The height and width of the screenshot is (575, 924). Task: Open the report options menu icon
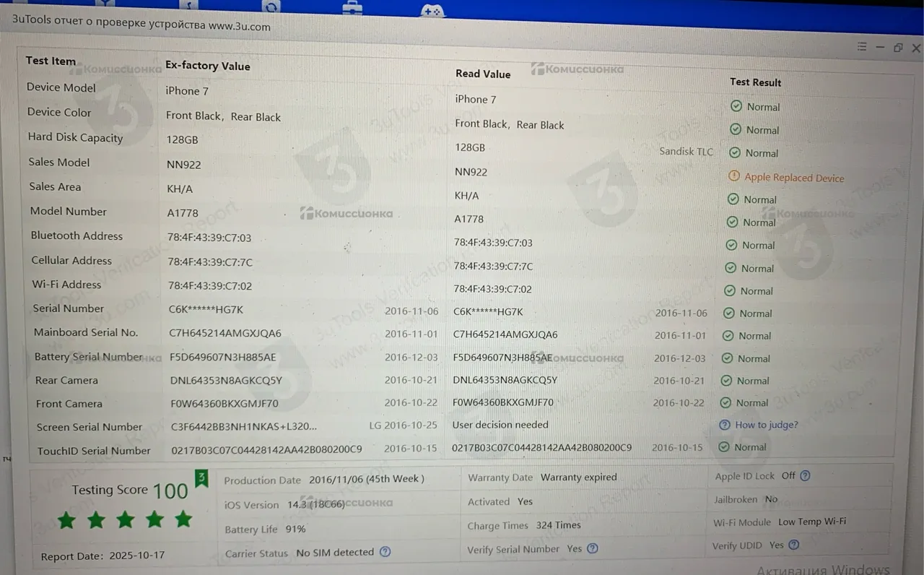point(862,47)
